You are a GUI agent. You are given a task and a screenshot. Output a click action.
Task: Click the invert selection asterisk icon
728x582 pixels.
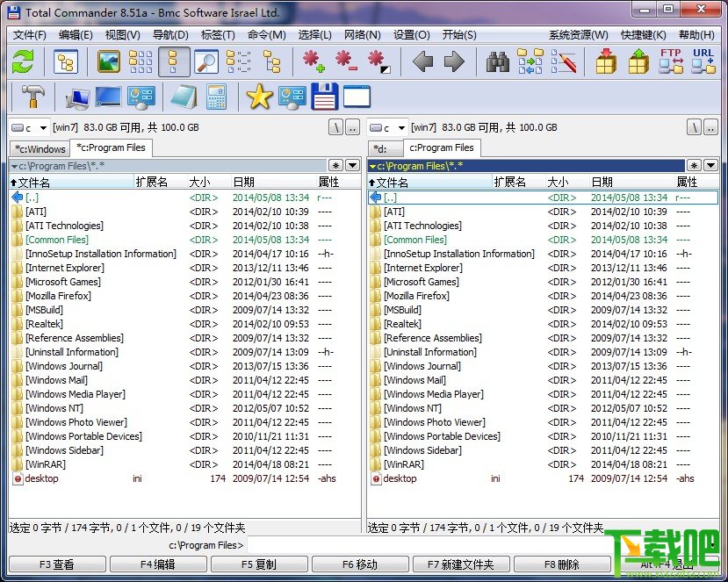coord(378,61)
